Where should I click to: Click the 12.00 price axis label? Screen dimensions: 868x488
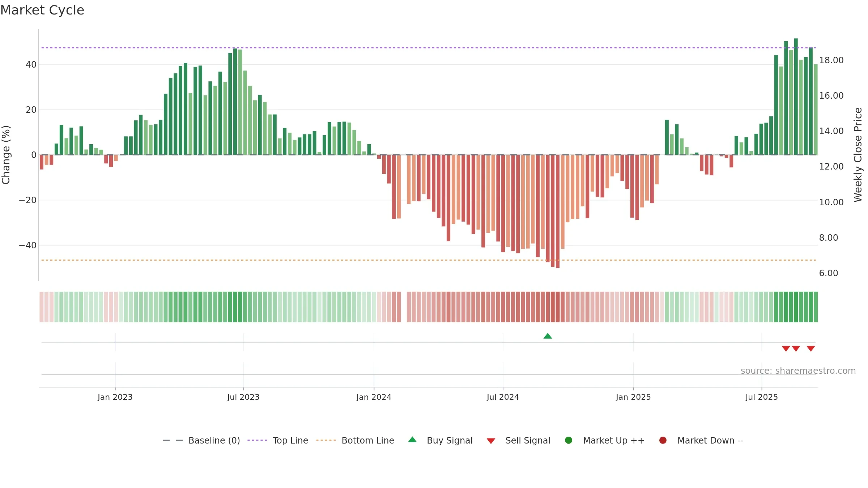[x=831, y=167]
